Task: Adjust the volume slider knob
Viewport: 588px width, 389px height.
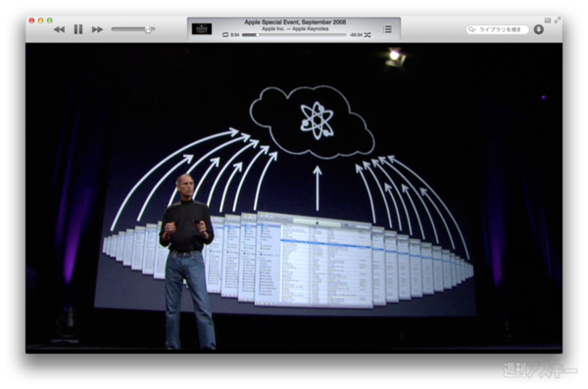Action: pyautogui.click(x=148, y=29)
